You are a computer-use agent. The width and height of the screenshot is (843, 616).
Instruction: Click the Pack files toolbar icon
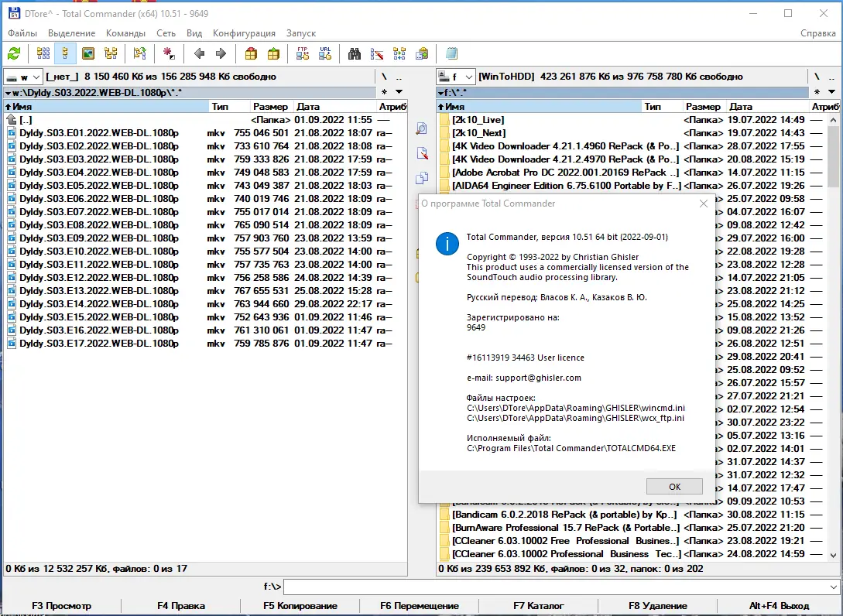251,53
